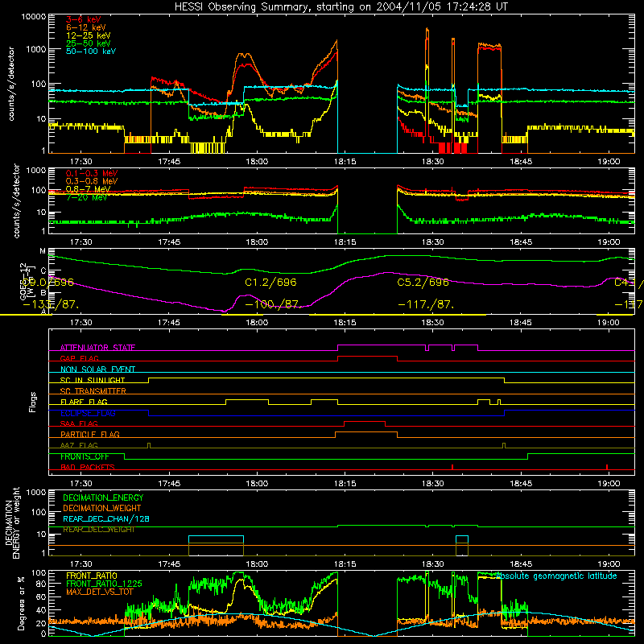Click the 7-20 MeV legend label
Viewport: 644px width, 644px height.
[87, 197]
